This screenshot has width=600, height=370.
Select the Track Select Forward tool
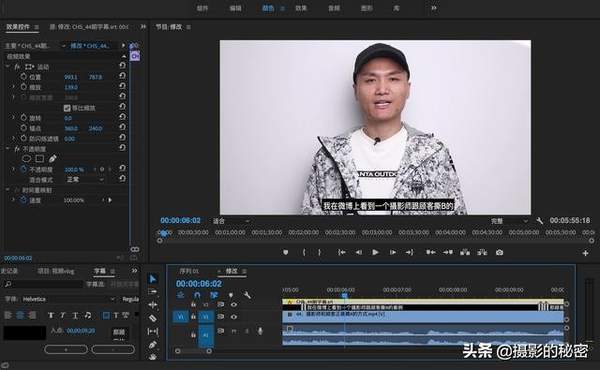(153, 292)
